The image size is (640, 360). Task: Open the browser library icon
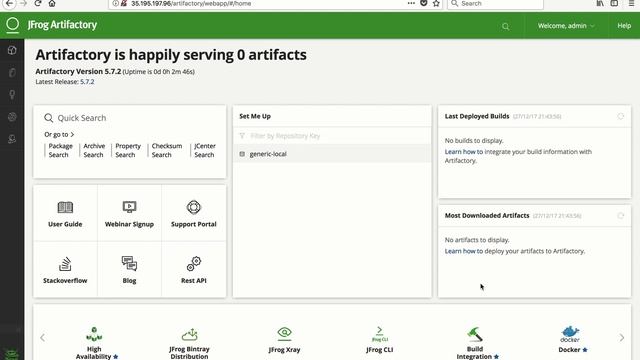pos(600,3)
